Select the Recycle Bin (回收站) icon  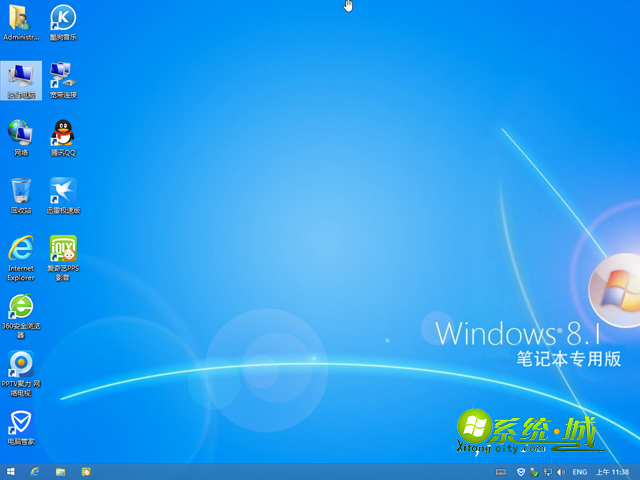[x=21, y=196]
